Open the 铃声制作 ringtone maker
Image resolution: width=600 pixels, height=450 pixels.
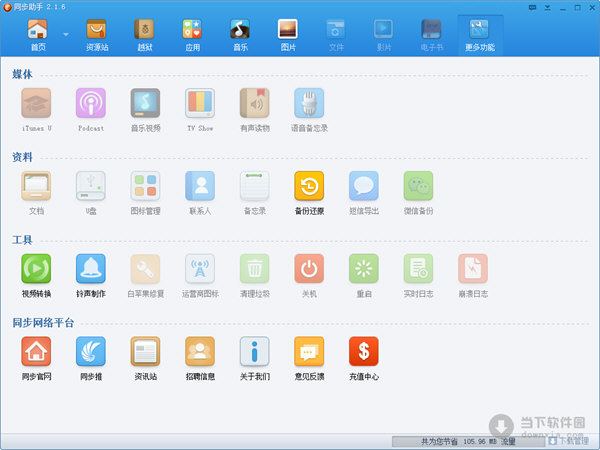pos(91,270)
